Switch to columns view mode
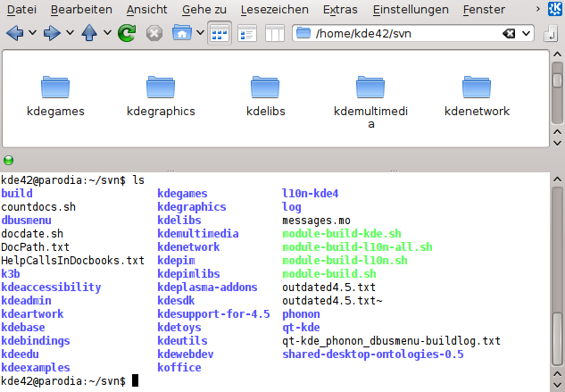 point(275,34)
